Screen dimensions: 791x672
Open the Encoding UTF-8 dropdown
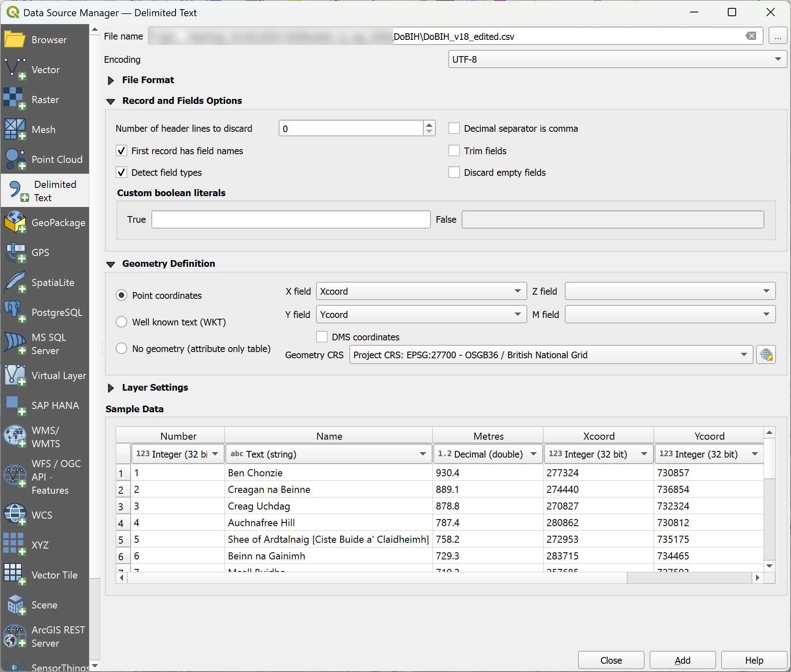click(617, 59)
